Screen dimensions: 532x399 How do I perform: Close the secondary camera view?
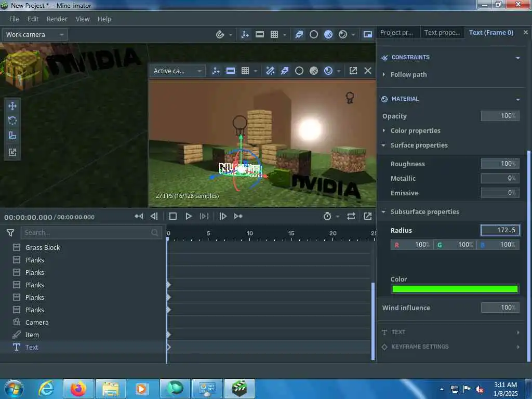click(368, 71)
